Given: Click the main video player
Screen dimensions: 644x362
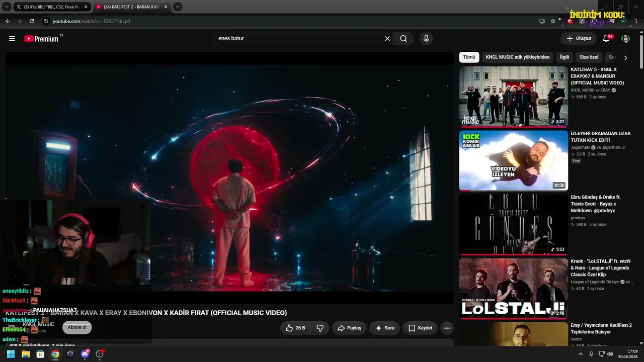Looking at the screenshot, I should click(229, 177).
